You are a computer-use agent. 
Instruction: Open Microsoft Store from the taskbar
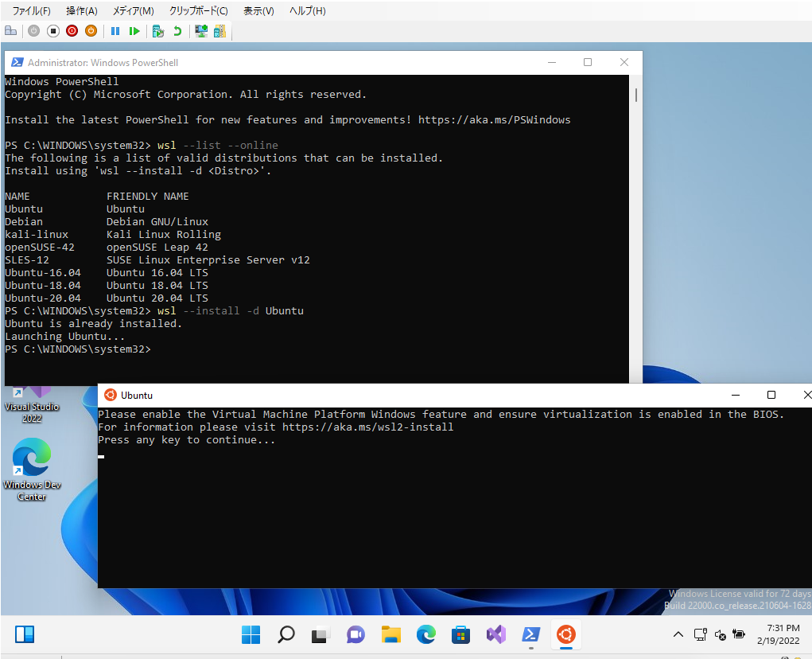pos(460,634)
